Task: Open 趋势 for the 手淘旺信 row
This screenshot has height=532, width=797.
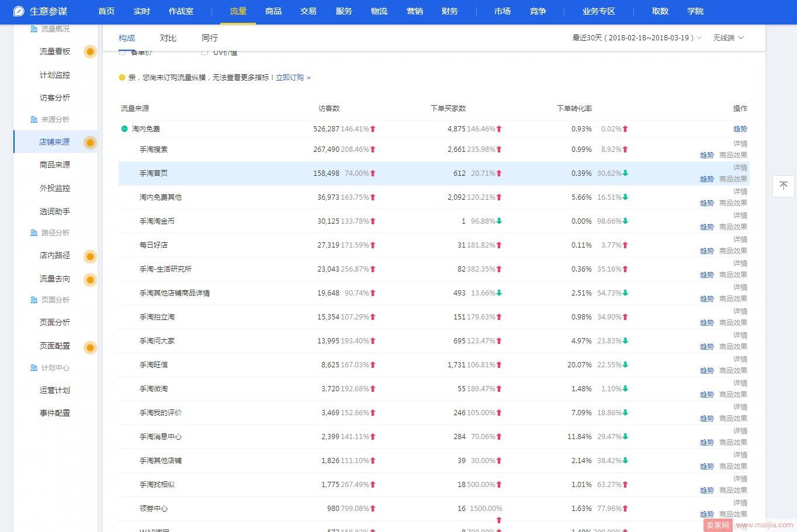Action: tap(707, 371)
